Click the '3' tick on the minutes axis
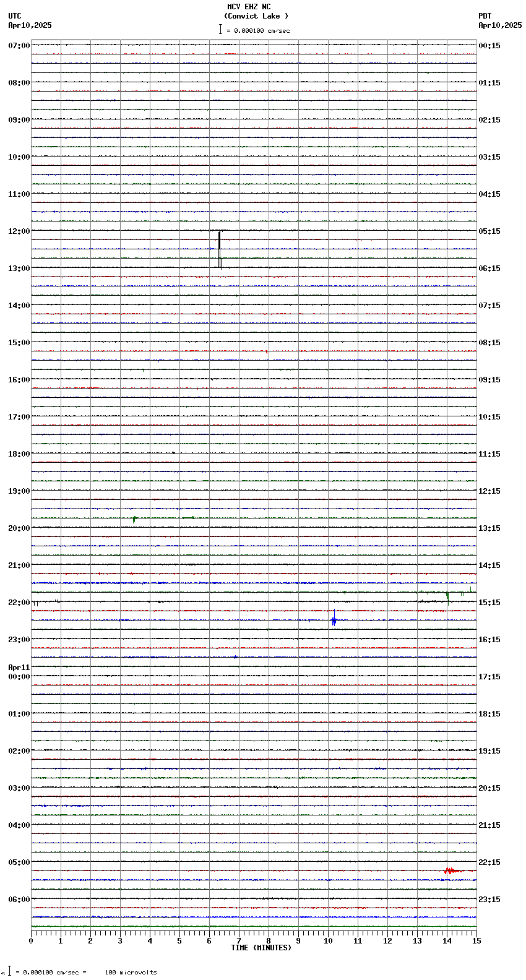This screenshot has width=526, height=980. [x=120, y=941]
